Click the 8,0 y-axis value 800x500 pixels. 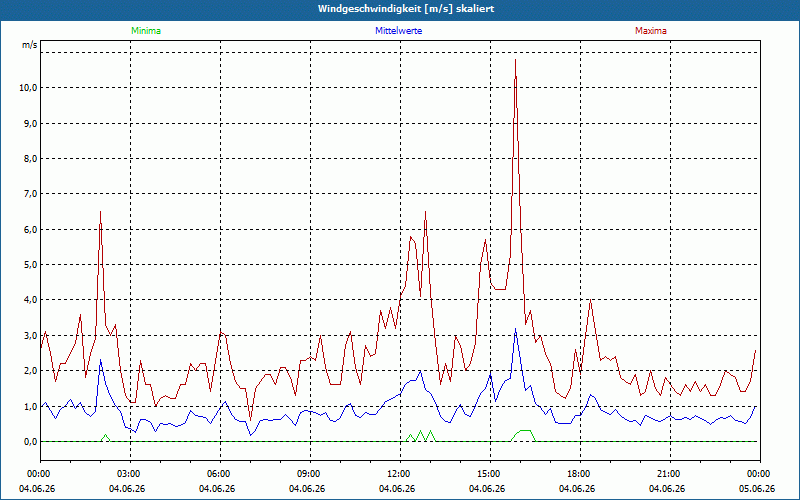point(30,159)
